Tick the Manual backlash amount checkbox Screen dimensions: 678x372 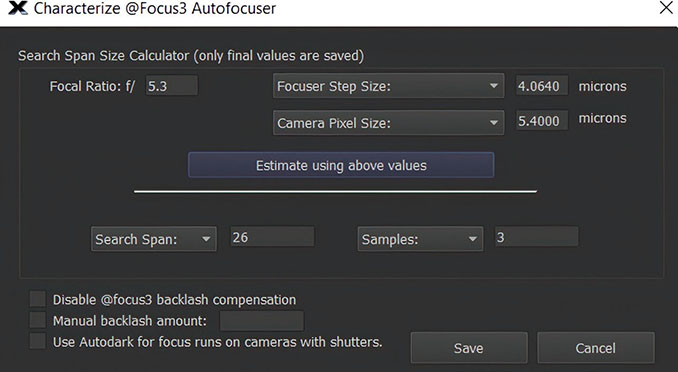click(x=38, y=320)
